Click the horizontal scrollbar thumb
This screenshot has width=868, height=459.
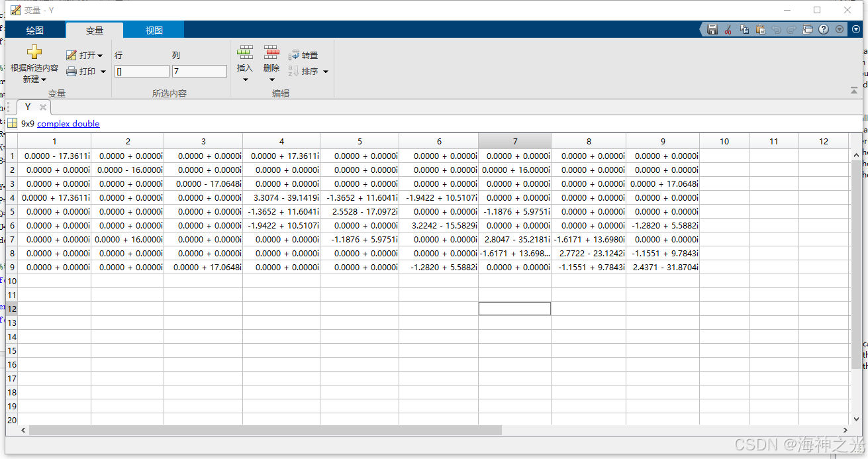click(265, 431)
